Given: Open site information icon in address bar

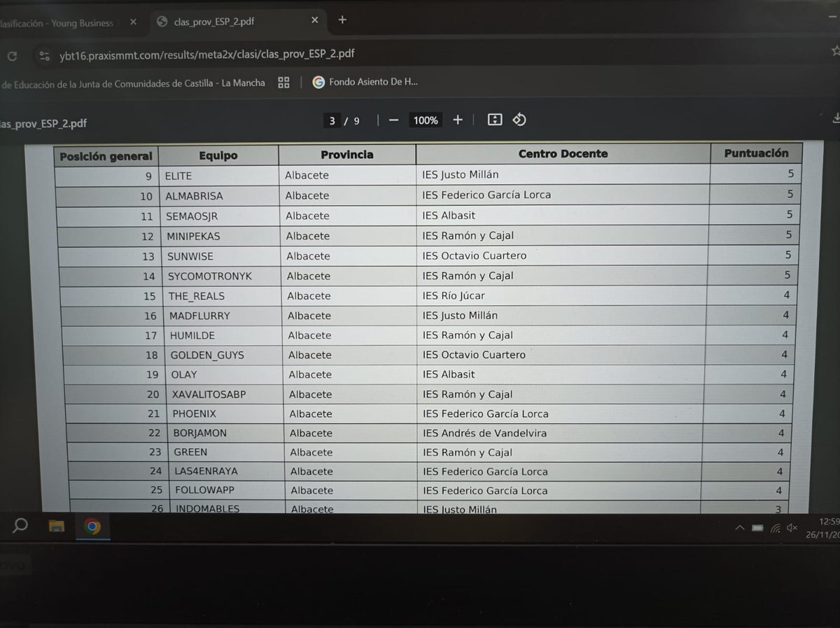Looking at the screenshot, I should pyautogui.click(x=44, y=55).
